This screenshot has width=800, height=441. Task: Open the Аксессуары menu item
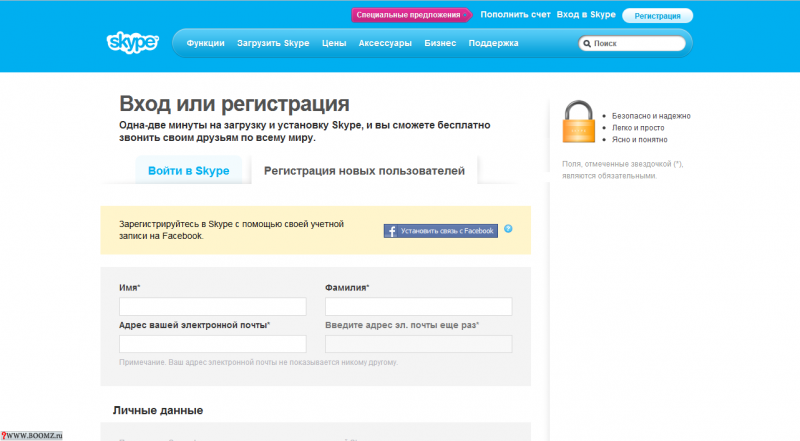click(x=385, y=43)
